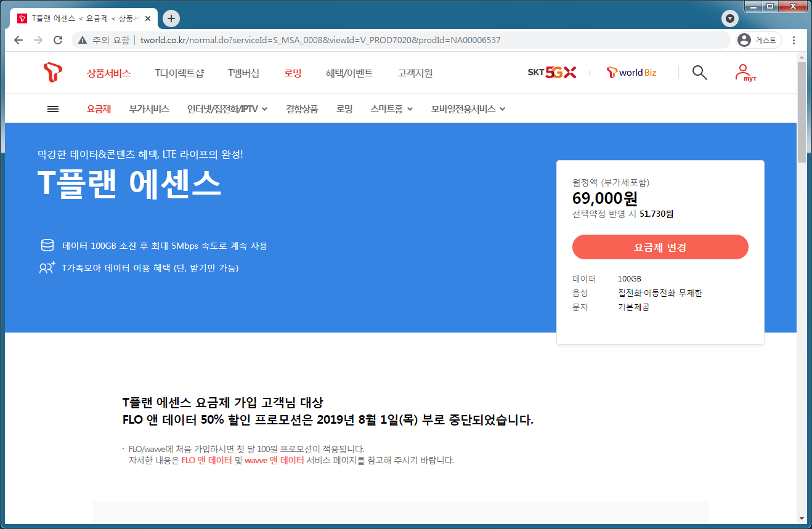Click the 69,000원 price text
The image size is (812, 529).
(x=605, y=198)
